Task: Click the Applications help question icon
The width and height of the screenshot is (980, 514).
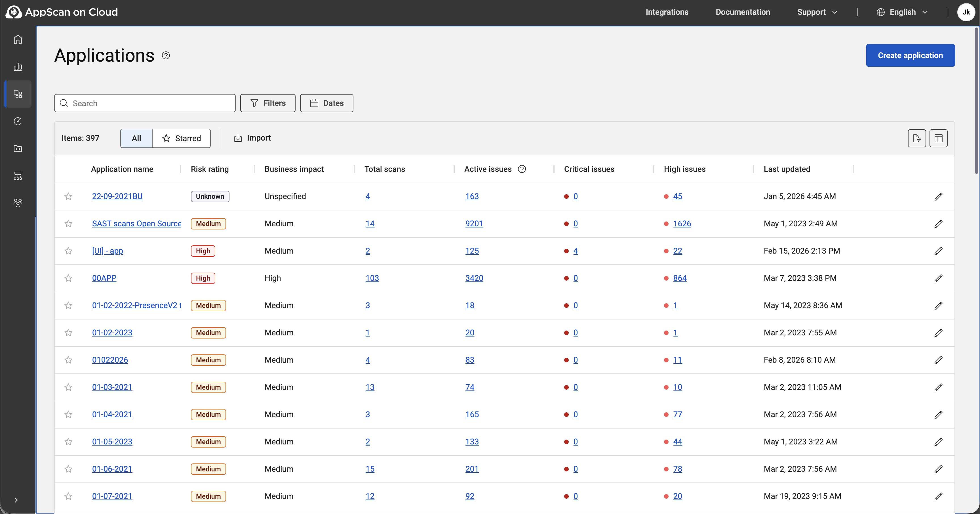Action: (166, 56)
